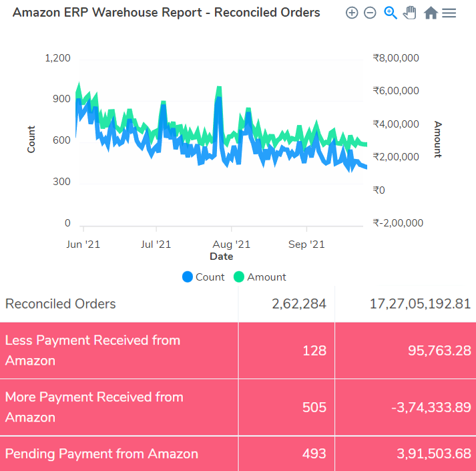Reset chart zoom with home icon
The image size is (476, 471).
(431, 13)
